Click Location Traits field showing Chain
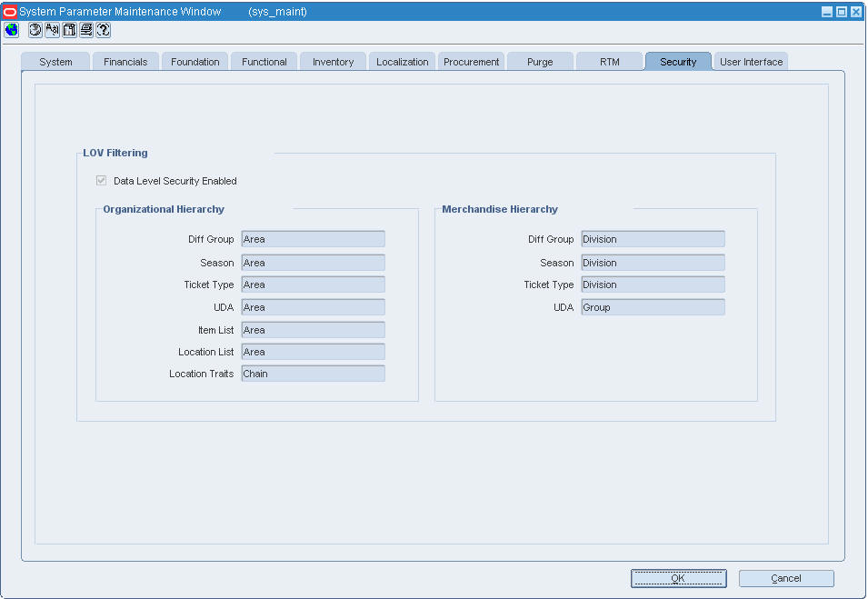The height and width of the screenshot is (599, 868). (x=313, y=374)
